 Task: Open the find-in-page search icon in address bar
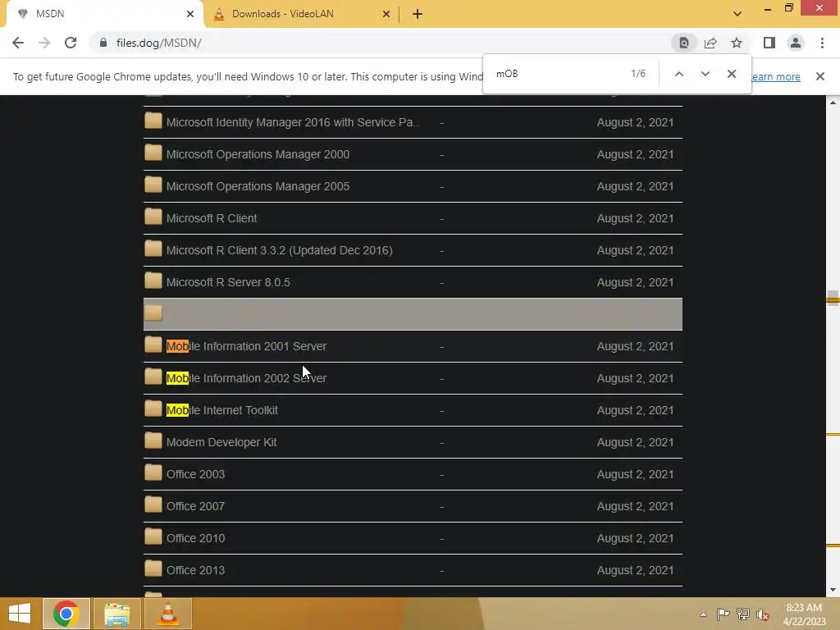(684, 43)
